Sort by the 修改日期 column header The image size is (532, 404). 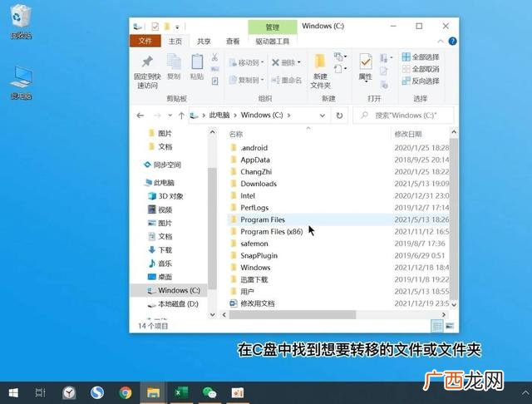point(408,135)
